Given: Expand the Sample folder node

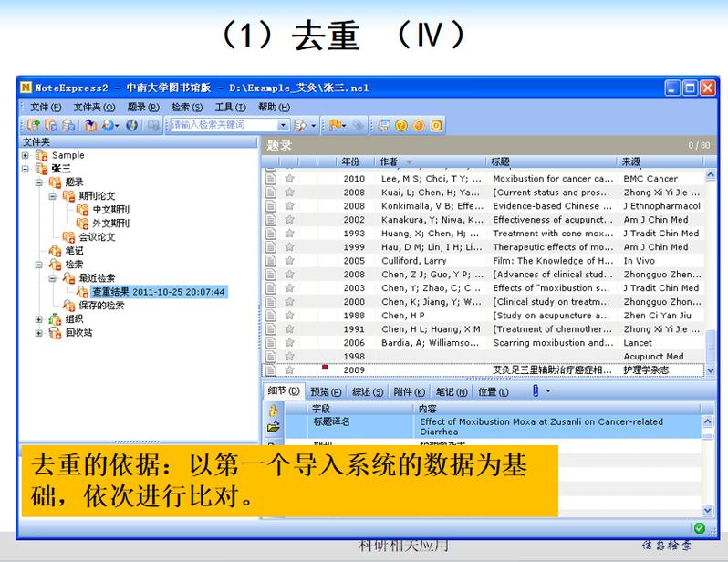Looking at the screenshot, I should [x=26, y=155].
